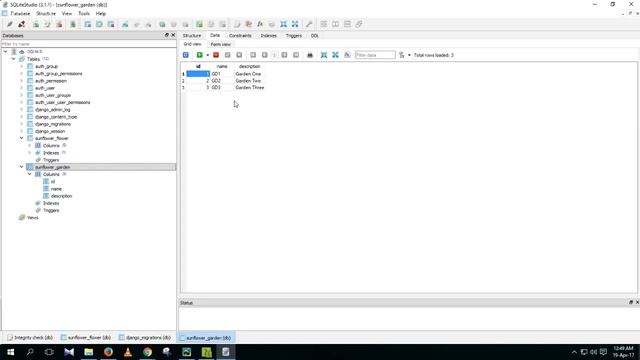Collapse the Tables node
Viewport: 640px width, 360px height.
tap(13, 59)
